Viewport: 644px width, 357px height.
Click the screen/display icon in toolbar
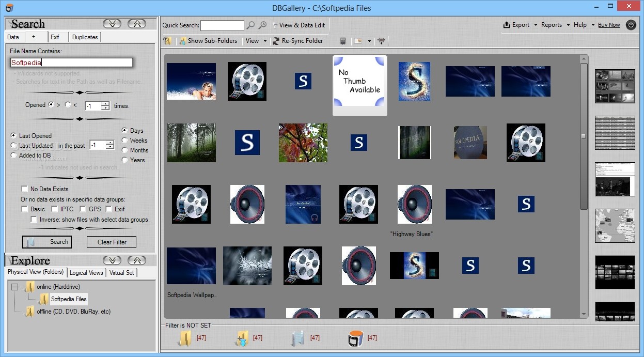(382, 41)
